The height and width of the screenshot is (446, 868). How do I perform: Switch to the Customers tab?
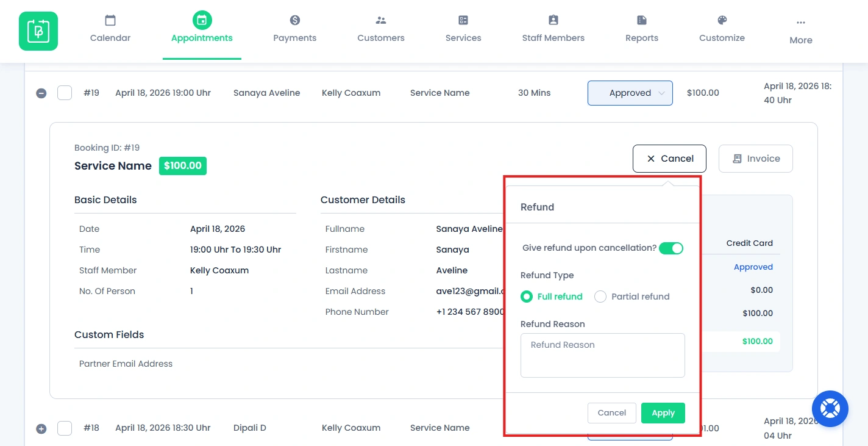[x=381, y=38]
